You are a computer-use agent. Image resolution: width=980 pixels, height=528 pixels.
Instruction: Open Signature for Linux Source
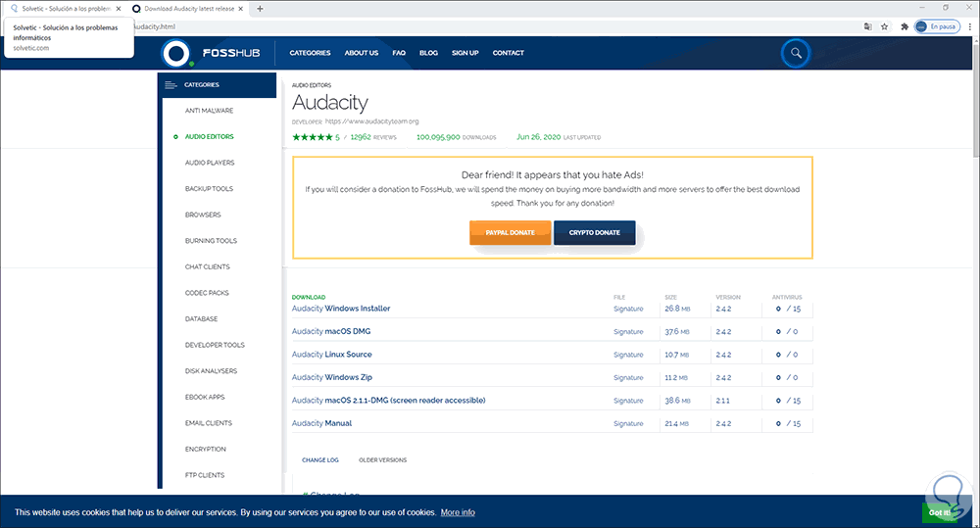tap(628, 355)
